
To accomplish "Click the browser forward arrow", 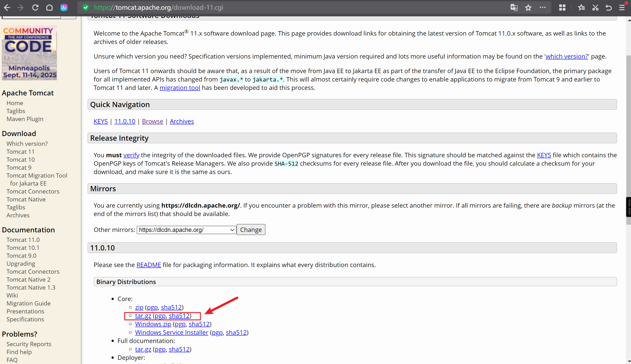I will 21,8.
